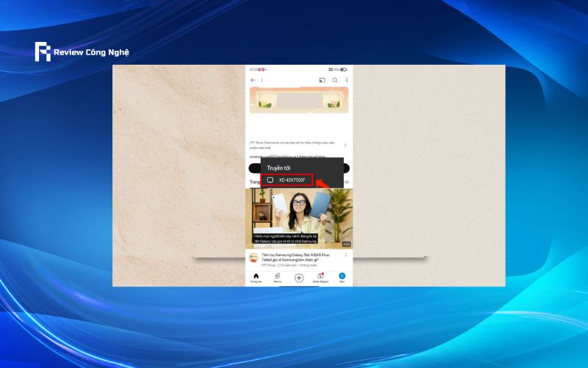Tap the search magnifier icon
Screen dimensions: 588x368
335,80
